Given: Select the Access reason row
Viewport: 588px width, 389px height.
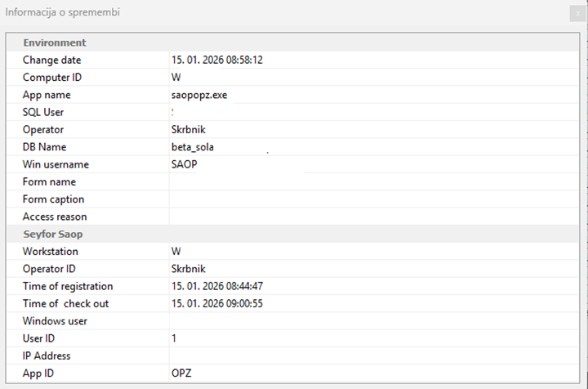Looking at the screenshot, I should click(55, 217).
